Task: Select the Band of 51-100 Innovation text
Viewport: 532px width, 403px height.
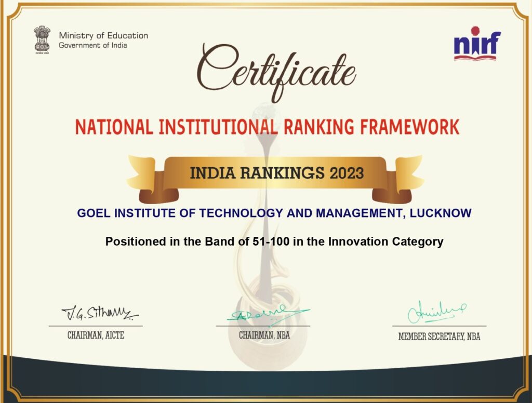Action: pos(274,241)
